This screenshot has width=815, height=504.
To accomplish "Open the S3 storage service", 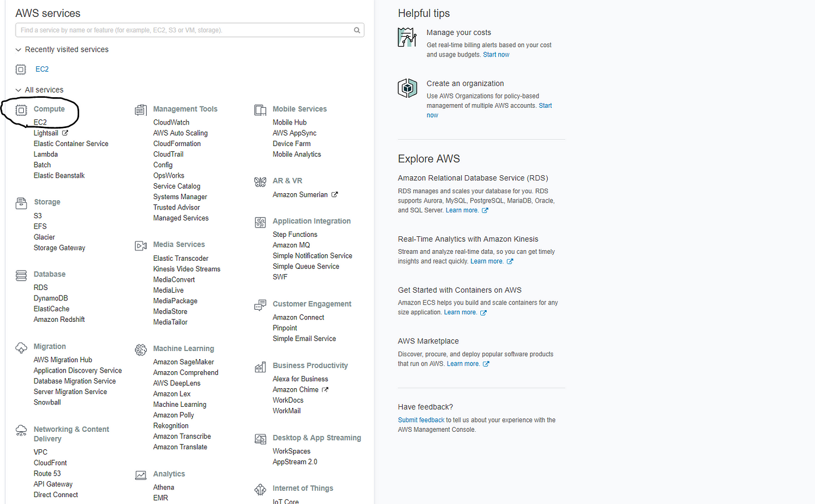I will point(38,216).
